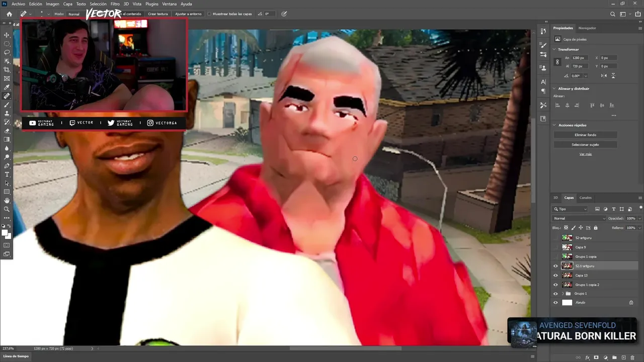644x362 pixels.
Task: Open search icon in options bar
Action: click(x=612, y=14)
